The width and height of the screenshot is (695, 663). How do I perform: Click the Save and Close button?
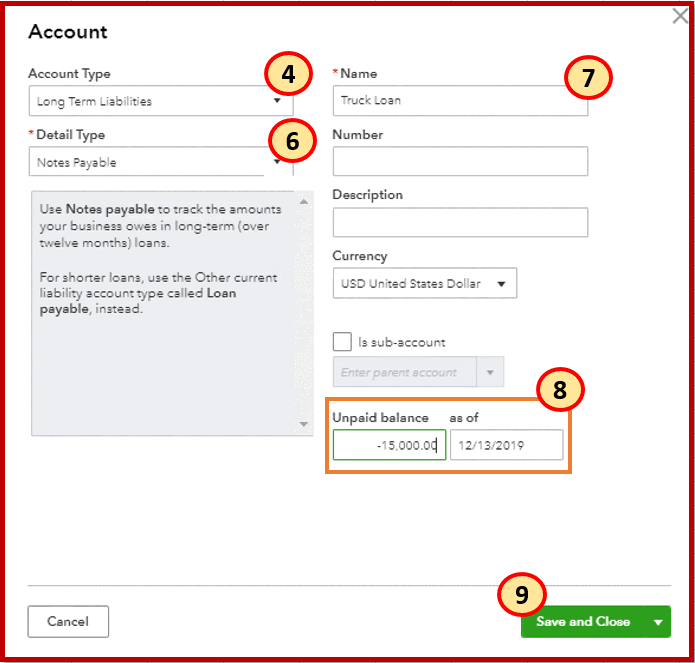(x=583, y=621)
